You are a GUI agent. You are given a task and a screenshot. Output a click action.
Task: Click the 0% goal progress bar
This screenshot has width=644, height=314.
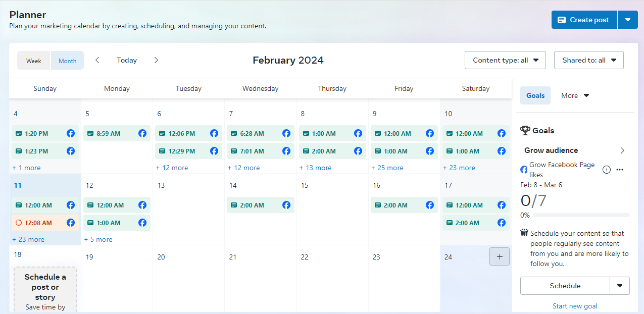click(x=581, y=215)
